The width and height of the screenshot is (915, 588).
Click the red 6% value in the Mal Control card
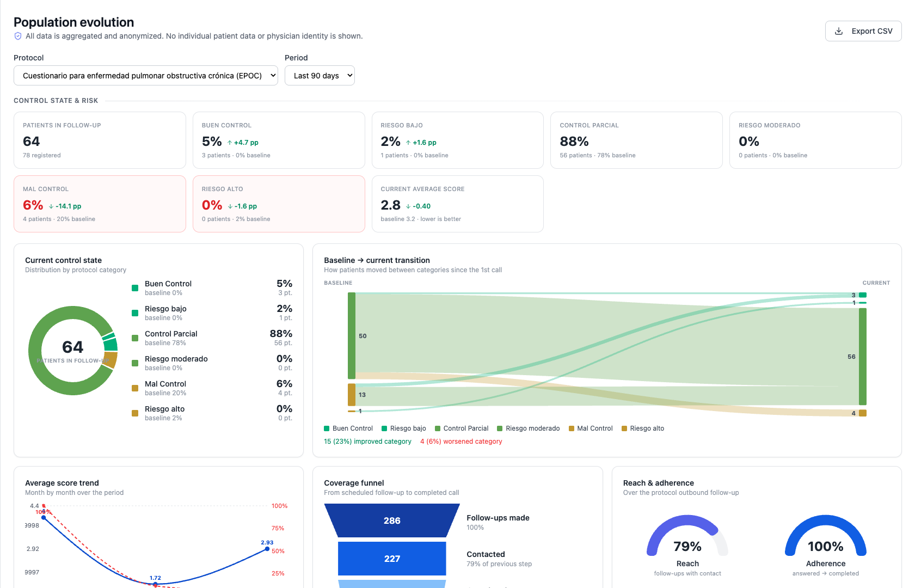point(33,205)
